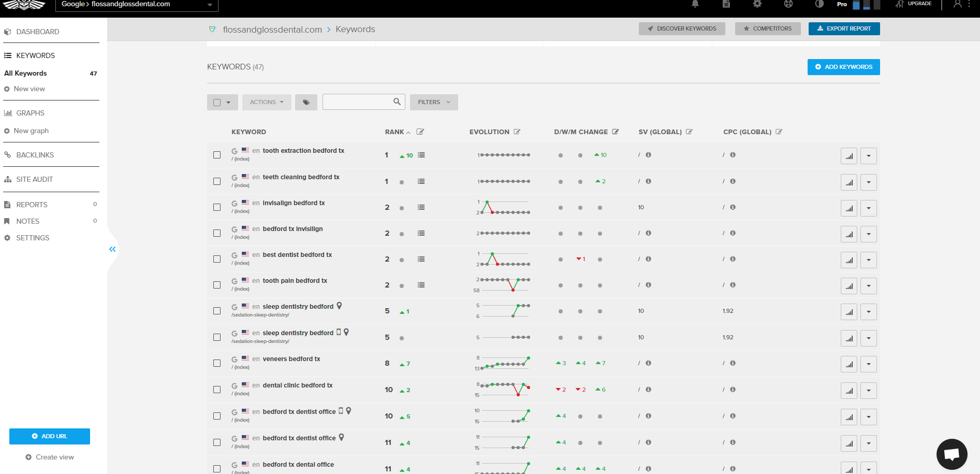Select the invisalign bedford tx checkbox
980x474 pixels.
[x=217, y=207]
